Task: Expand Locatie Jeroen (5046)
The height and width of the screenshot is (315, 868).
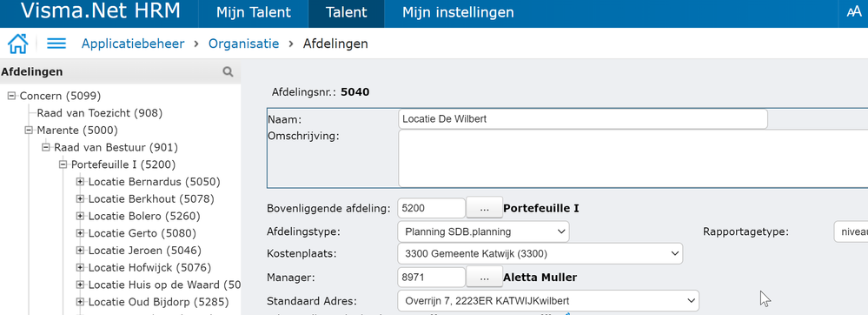Action: 80,250
